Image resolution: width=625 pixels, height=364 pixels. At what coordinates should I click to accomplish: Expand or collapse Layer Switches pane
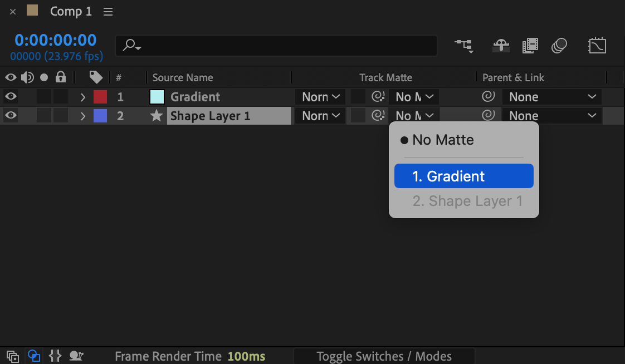(13, 356)
